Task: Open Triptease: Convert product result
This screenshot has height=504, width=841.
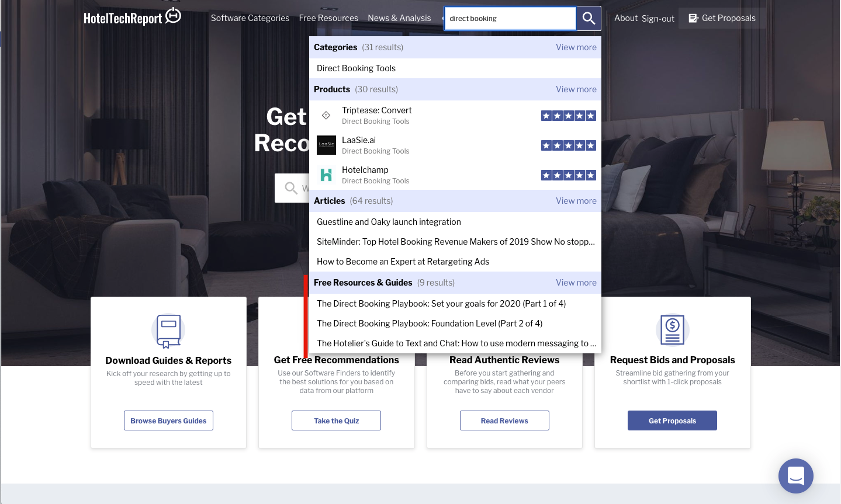Action: coord(455,115)
